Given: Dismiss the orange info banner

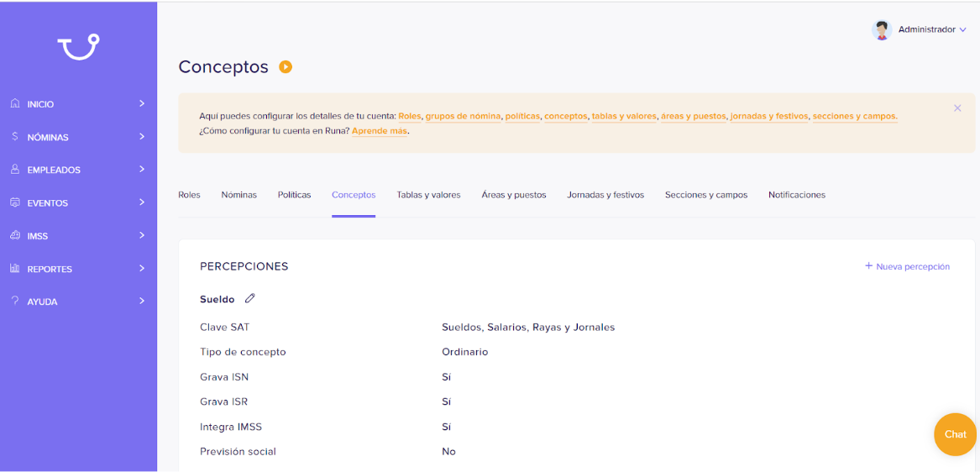Looking at the screenshot, I should pyautogui.click(x=957, y=108).
